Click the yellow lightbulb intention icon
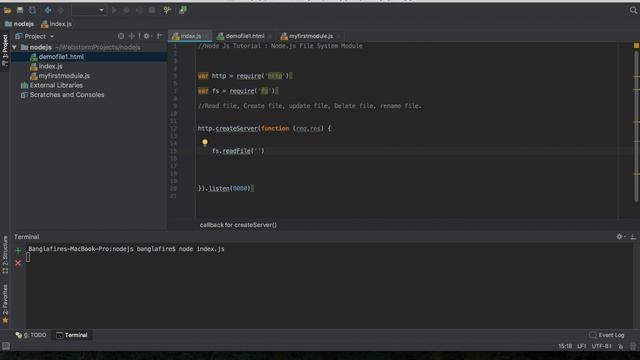 tap(205, 142)
